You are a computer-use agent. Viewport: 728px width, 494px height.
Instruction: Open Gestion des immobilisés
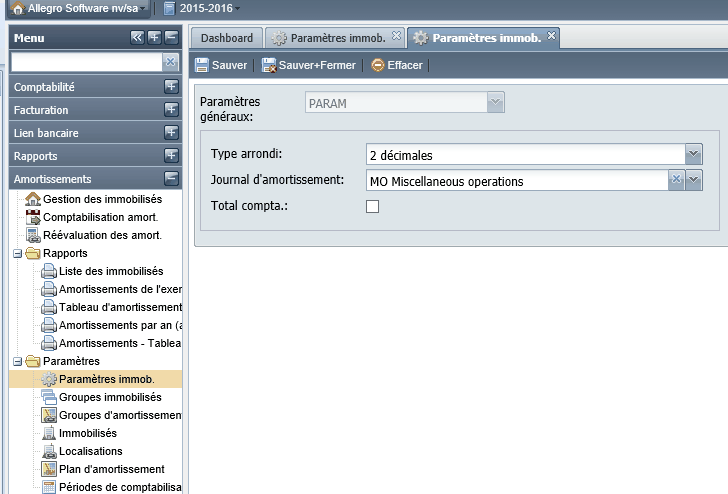102,199
